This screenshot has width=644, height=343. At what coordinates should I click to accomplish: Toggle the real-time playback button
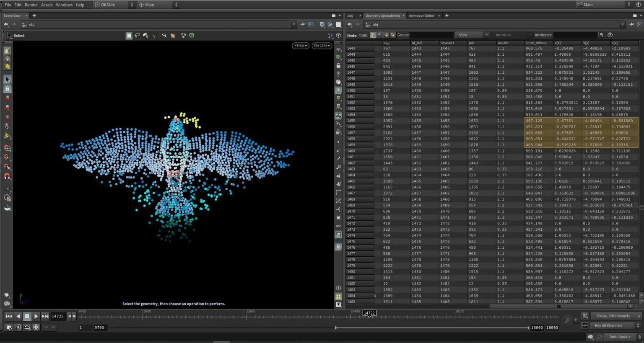(x=36, y=328)
